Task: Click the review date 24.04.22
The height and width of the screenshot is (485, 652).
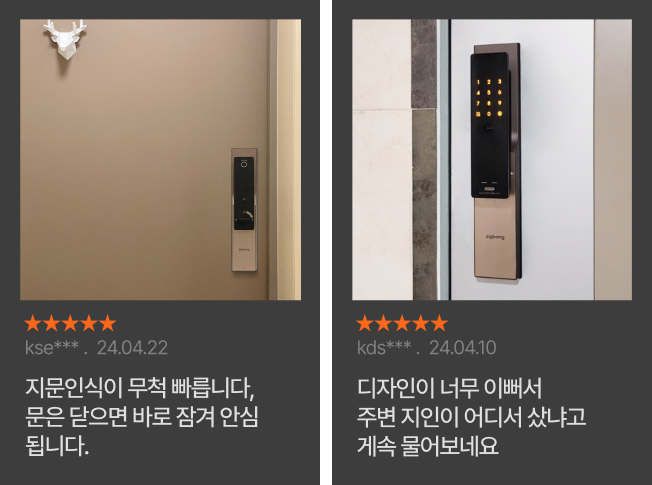Action: click(132, 348)
